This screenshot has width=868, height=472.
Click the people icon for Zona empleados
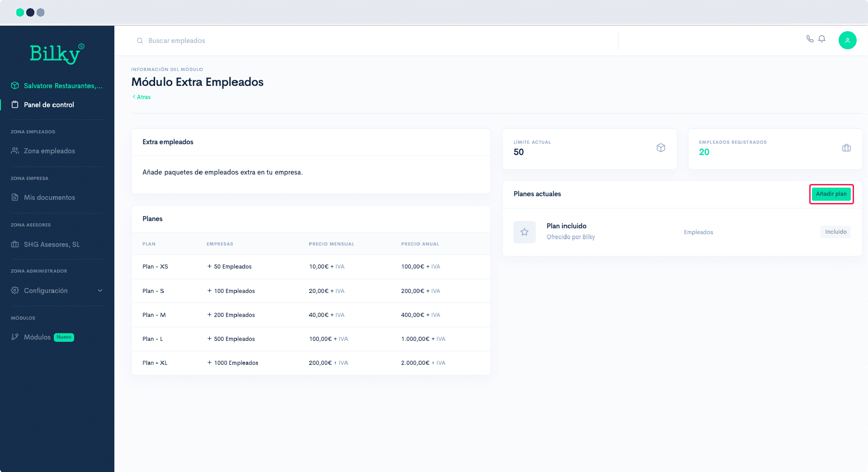[x=15, y=151]
